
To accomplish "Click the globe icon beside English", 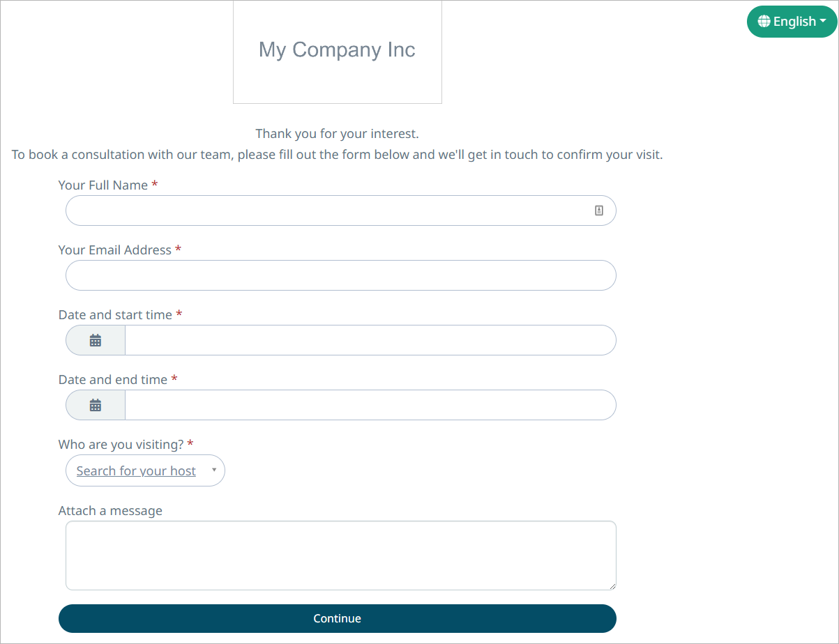I will (764, 22).
